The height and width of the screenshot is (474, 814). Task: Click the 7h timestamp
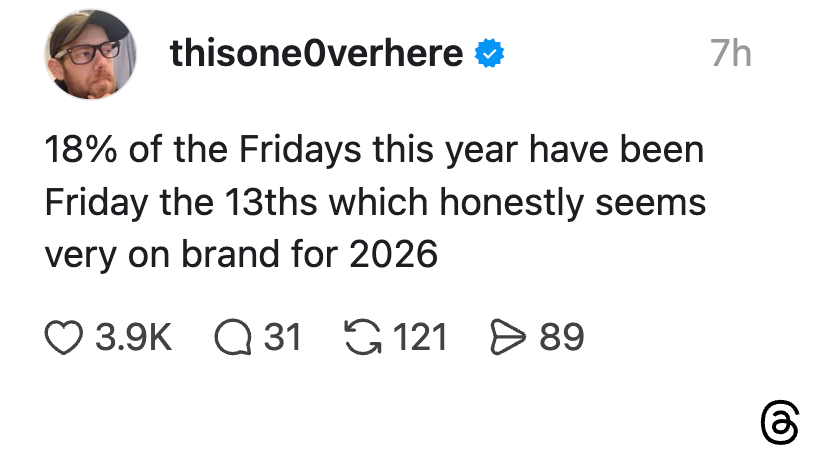coord(731,53)
